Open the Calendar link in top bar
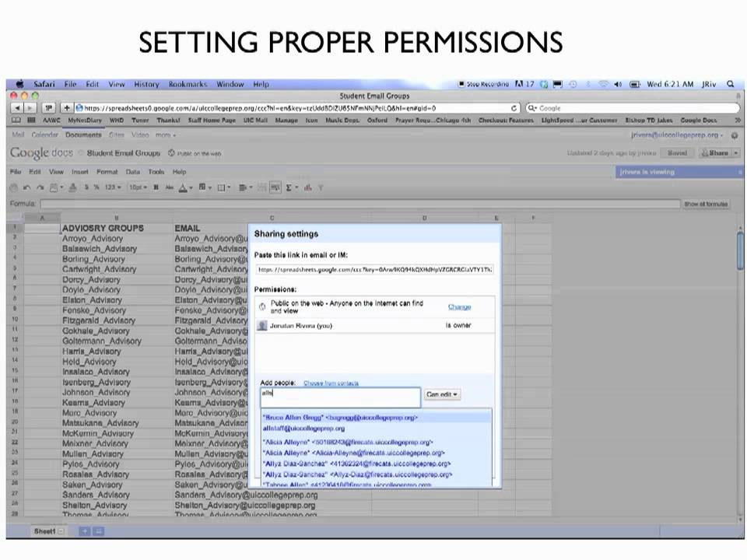This screenshot has height=560, width=747. (45, 135)
